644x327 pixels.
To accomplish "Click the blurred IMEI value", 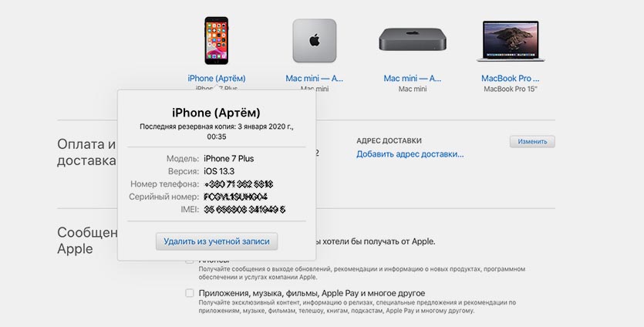I will tap(244, 210).
